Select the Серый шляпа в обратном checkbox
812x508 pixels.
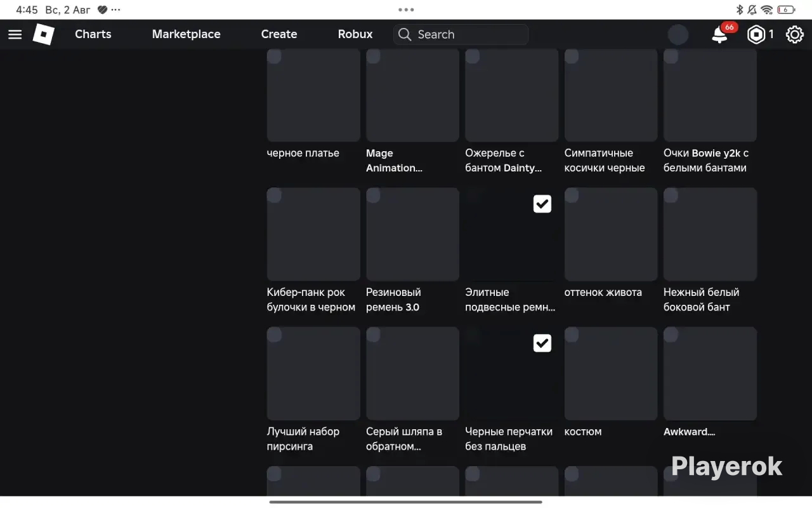point(373,334)
